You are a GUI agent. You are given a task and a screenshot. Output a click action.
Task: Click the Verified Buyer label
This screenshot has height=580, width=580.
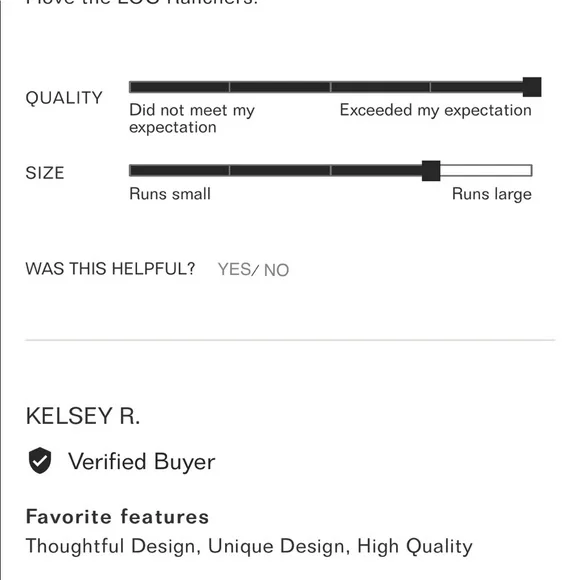142,462
